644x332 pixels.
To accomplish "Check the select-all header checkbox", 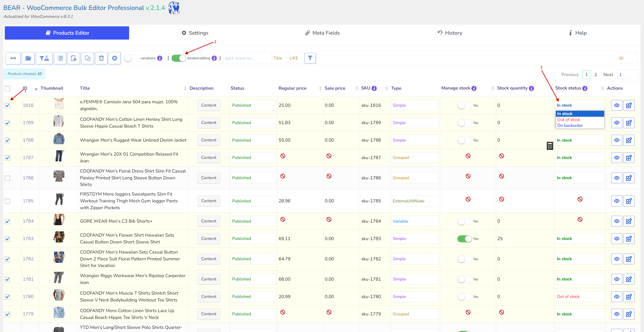I will (x=8, y=88).
